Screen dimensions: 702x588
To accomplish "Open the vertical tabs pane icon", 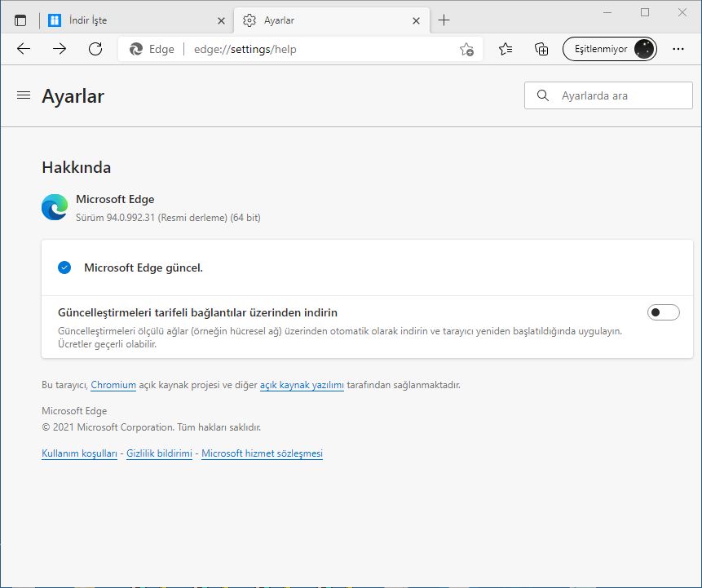I will [x=20, y=20].
